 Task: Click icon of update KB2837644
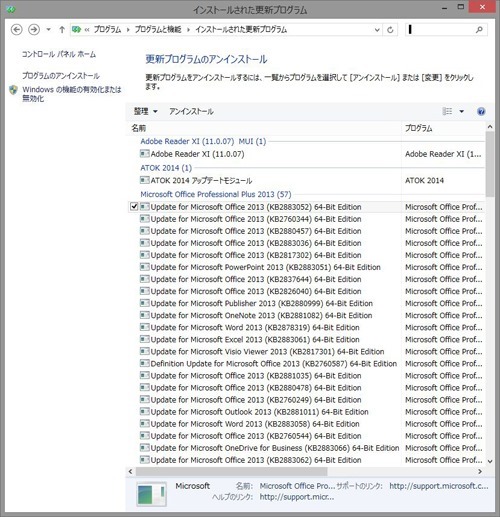144,279
